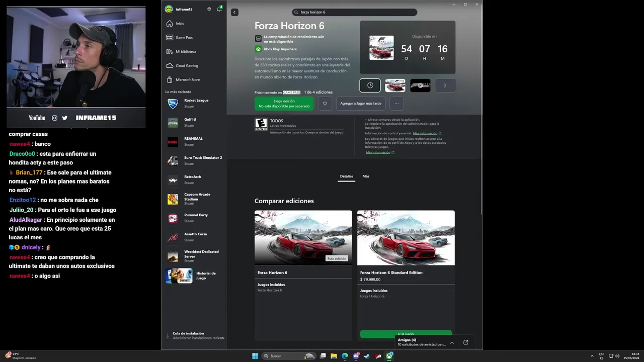The image size is (644, 362).
Task: Expand the Amigos (4) panel chevron
Action: pyautogui.click(x=452, y=342)
